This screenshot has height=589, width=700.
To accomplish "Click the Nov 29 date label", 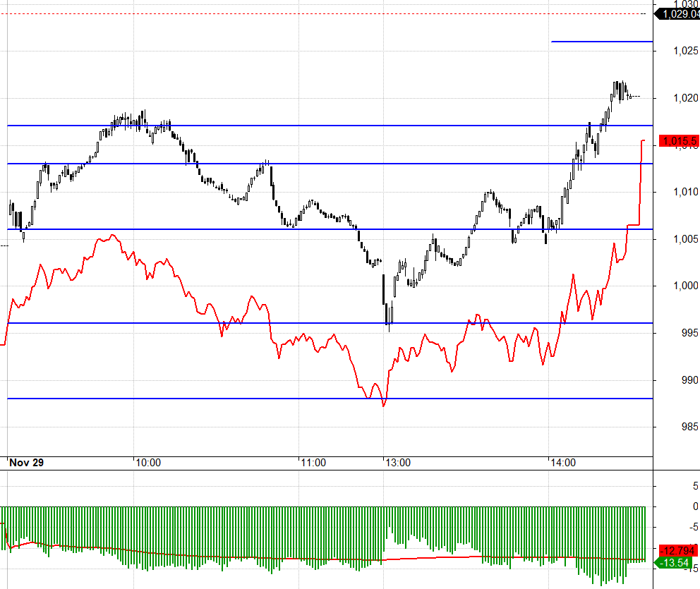I will pos(26,463).
